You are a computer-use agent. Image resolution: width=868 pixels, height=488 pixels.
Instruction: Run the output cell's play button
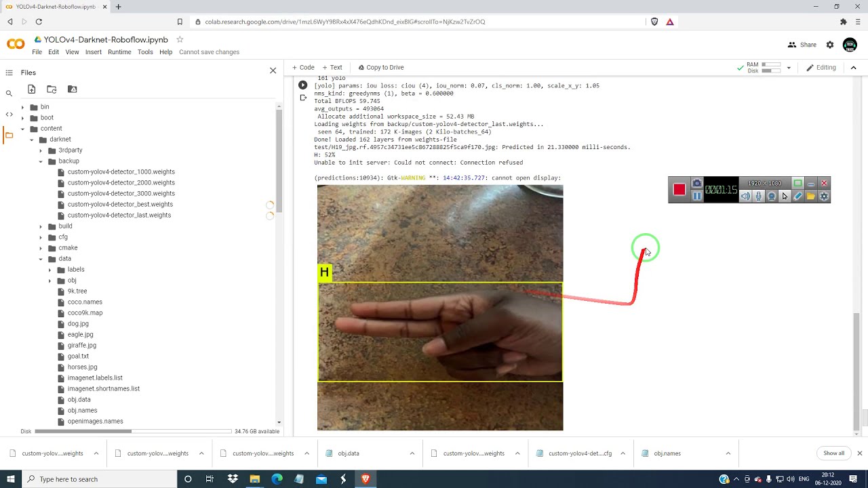pos(302,85)
